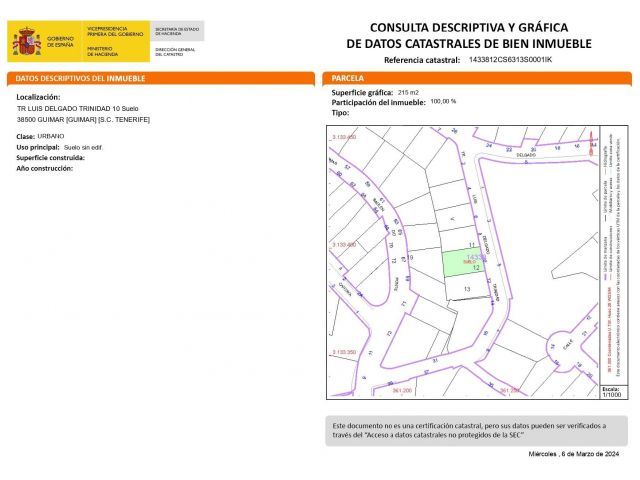Image resolution: width=640 pixels, height=480 pixels.
Task: Click the 'URBANO' class value
Action: pos(51,136)
